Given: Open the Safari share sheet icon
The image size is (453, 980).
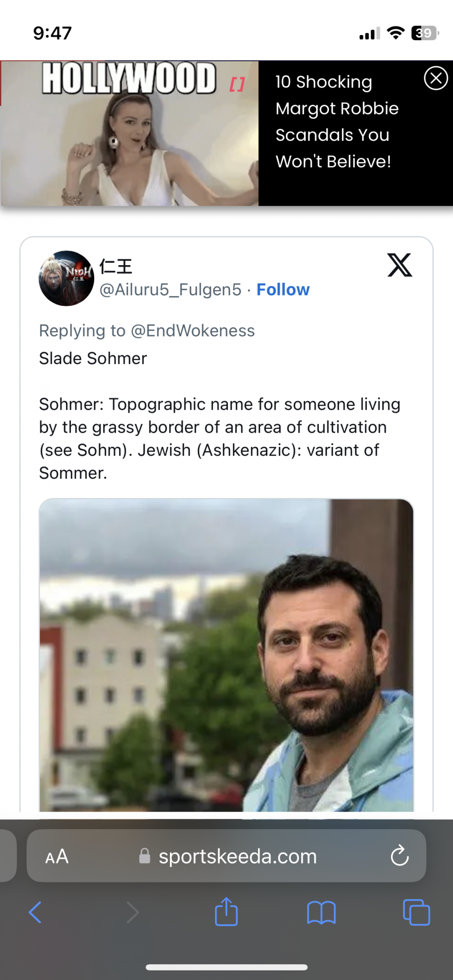Looking at the screenshot, I should tap(226, 912).
